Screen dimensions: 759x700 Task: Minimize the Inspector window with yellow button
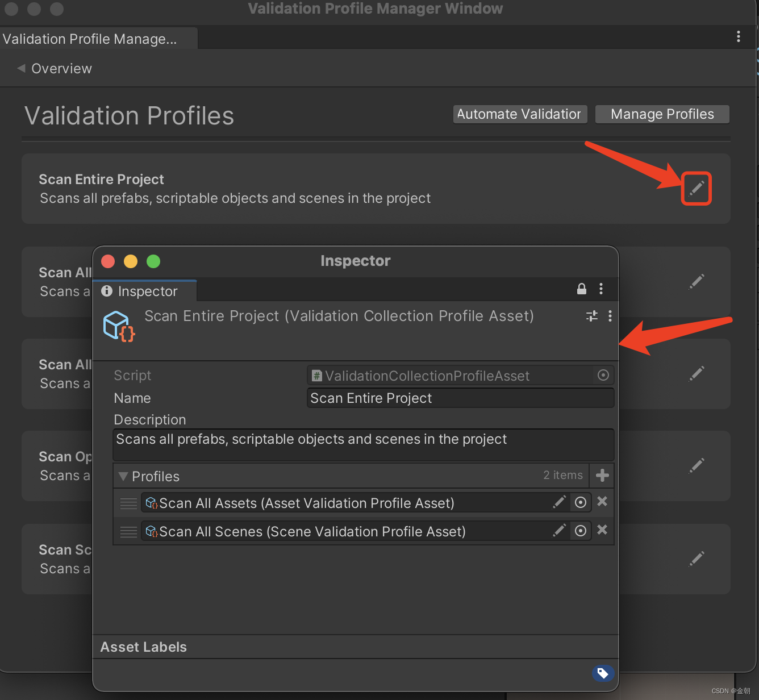tap(131, 261)
